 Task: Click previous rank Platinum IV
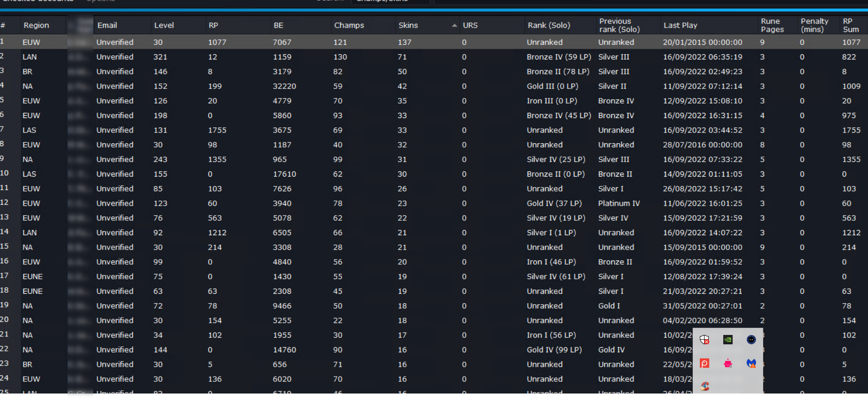point(619,203)
